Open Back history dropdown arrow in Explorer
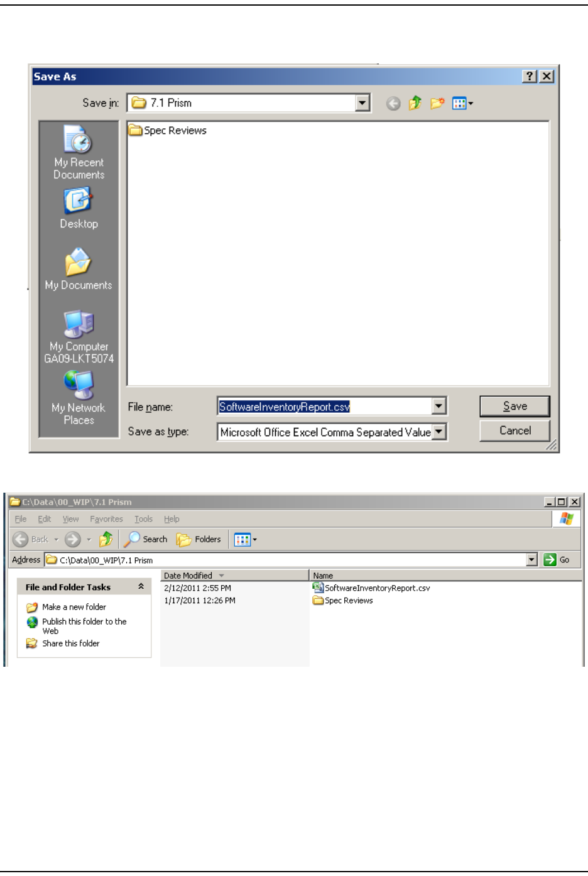This screenshot has height=876, width=588. (56, 539)
